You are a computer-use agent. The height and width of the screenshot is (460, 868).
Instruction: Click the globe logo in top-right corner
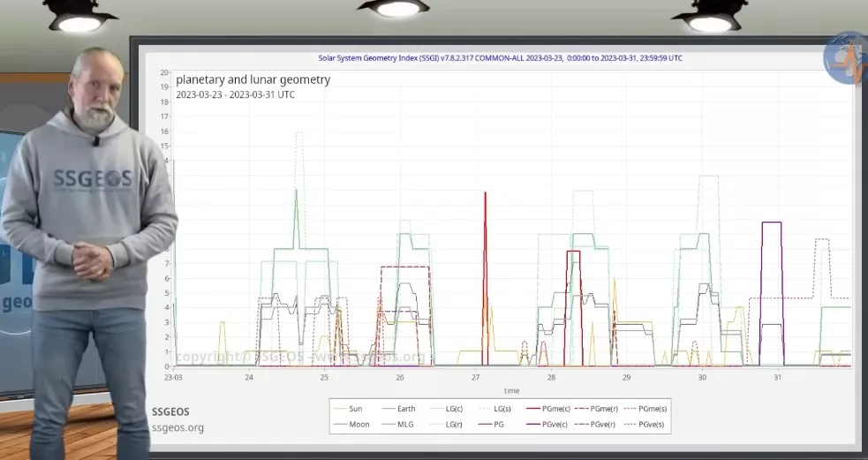tap(845, 58)
